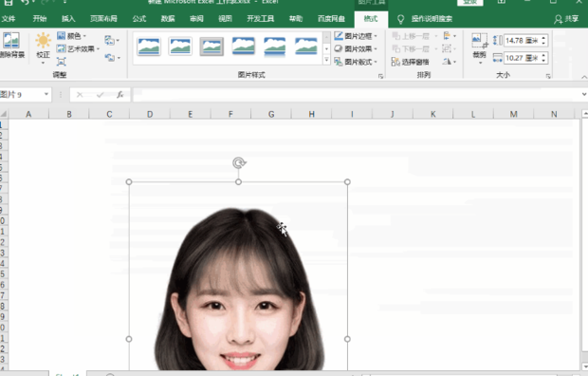
Task: Apply the third highlighted gray-framed picture style
Action: (211, 47)
